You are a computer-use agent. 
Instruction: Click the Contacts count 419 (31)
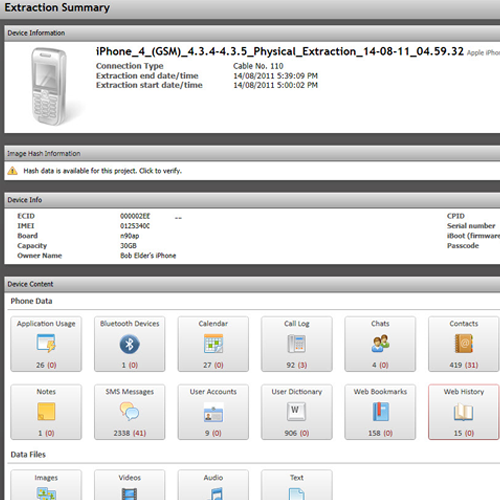click(x=464, y=365)
